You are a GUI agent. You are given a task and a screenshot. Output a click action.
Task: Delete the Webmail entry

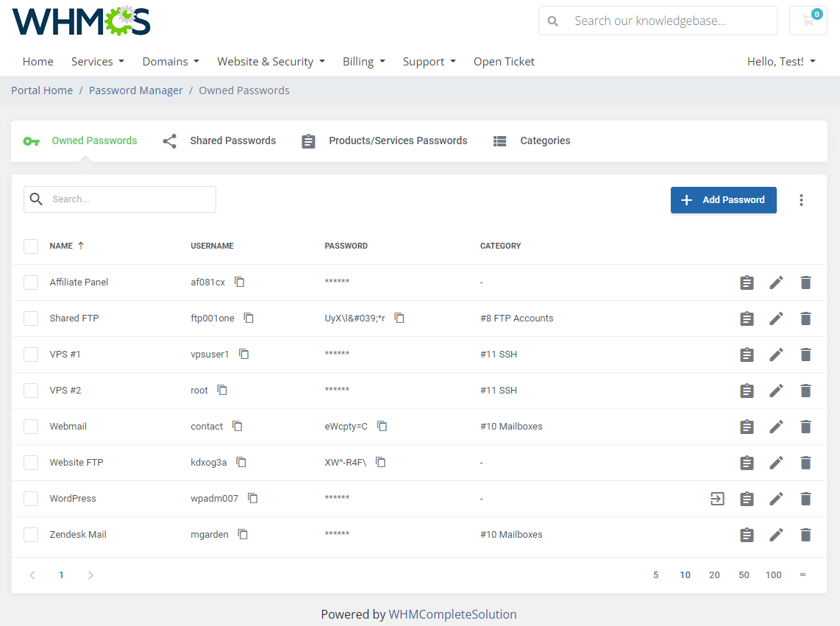pos(805,427)
